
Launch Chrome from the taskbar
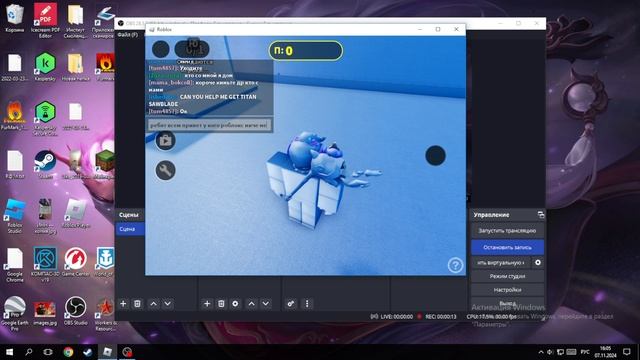click(x=68, y=352)
